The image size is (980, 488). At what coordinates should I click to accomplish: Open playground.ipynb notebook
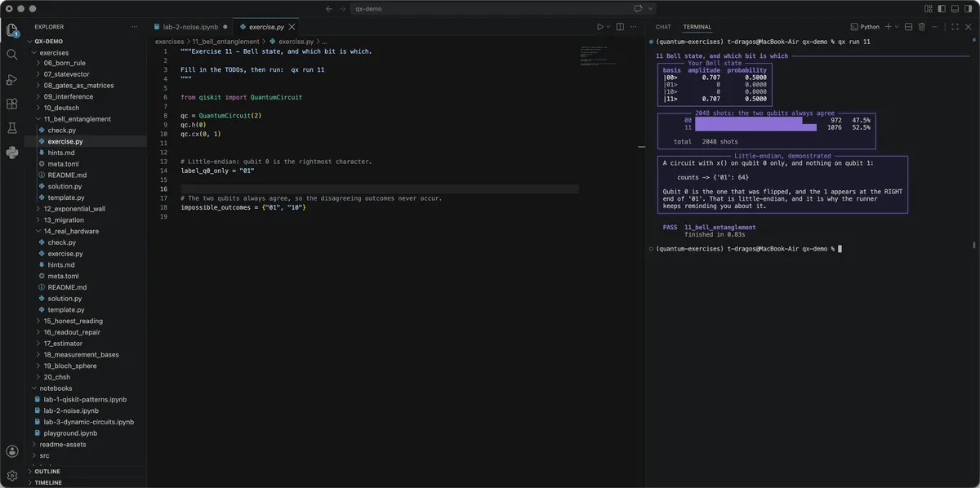click(70, 433)
